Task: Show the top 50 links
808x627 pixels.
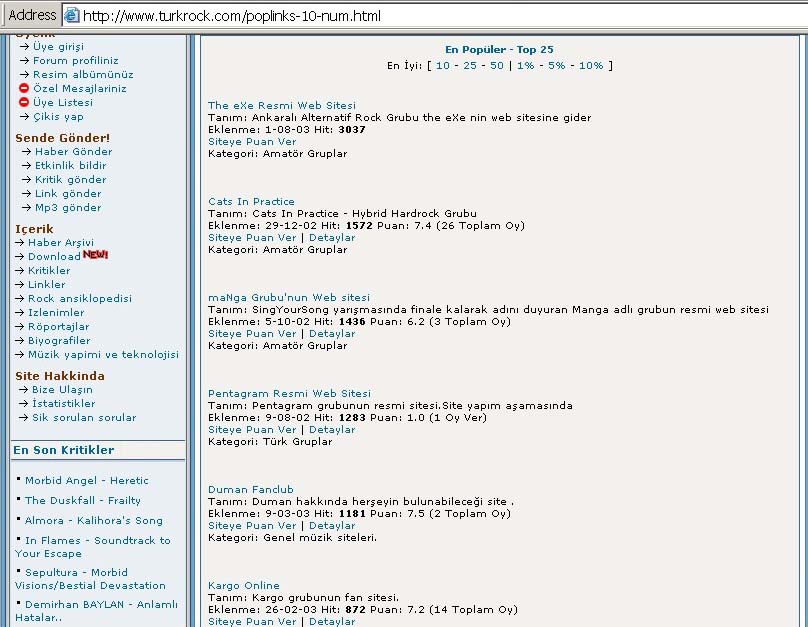Action: click(x=497, y=65)
